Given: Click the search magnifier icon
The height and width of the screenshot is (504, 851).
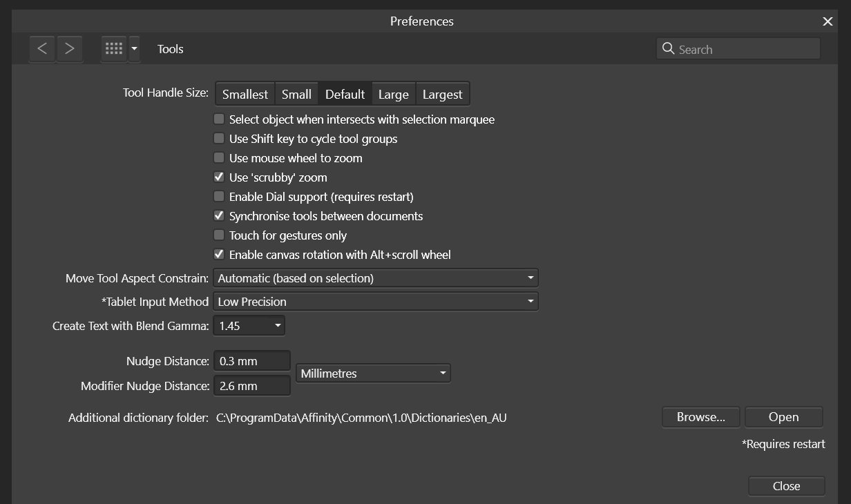Looking at the screenshot, I should point(668,48).
